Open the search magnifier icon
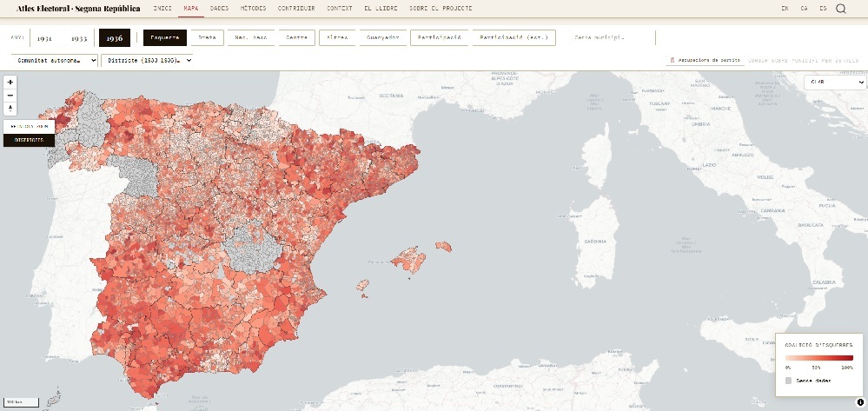868x411 pixels. pos(840,9)
